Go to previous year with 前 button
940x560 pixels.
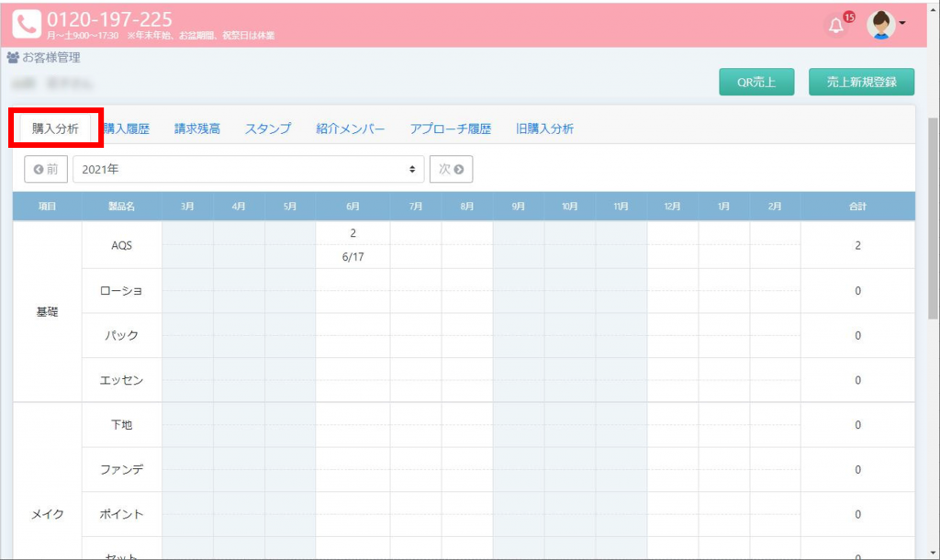46,169
